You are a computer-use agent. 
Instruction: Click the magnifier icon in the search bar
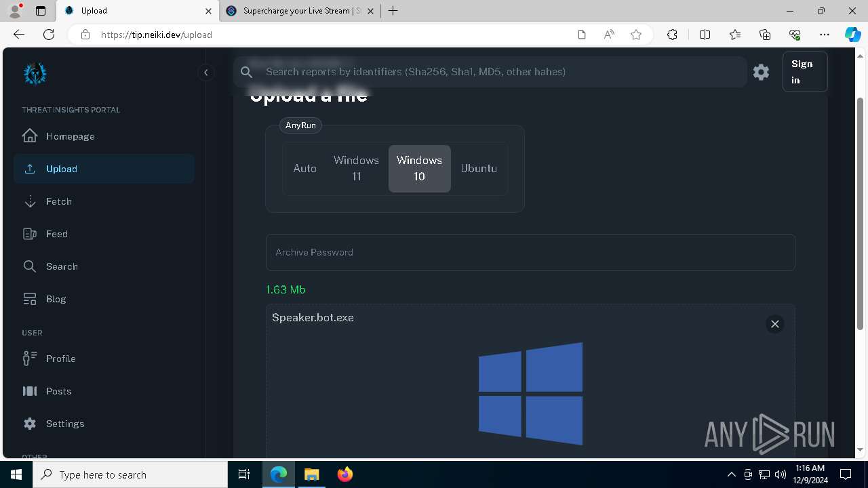coord(247,72)
